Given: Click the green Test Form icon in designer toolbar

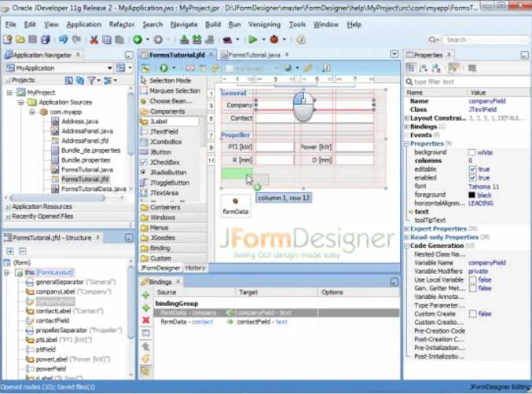Looking at the screenshot, I should tap(164, 68).
